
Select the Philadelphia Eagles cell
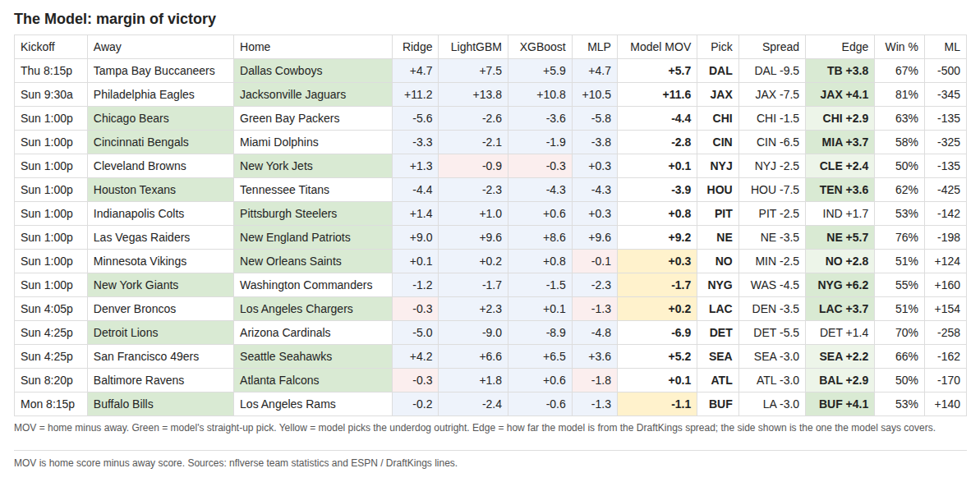coord(161,94)
